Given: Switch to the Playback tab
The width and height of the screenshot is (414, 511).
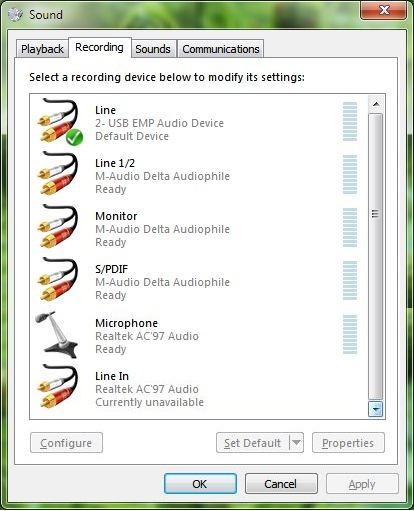Looking at the screenshot, I should click(42, 49).
